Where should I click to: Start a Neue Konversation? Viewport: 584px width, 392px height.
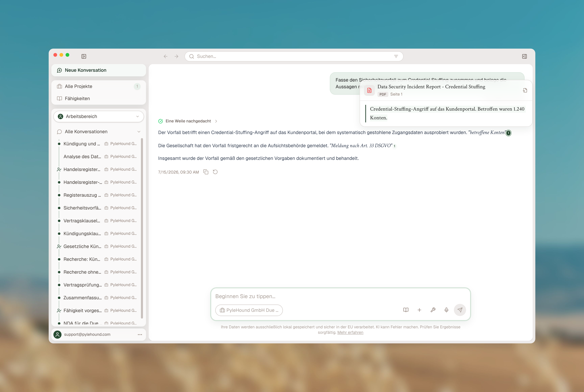[x=99, y=70]
